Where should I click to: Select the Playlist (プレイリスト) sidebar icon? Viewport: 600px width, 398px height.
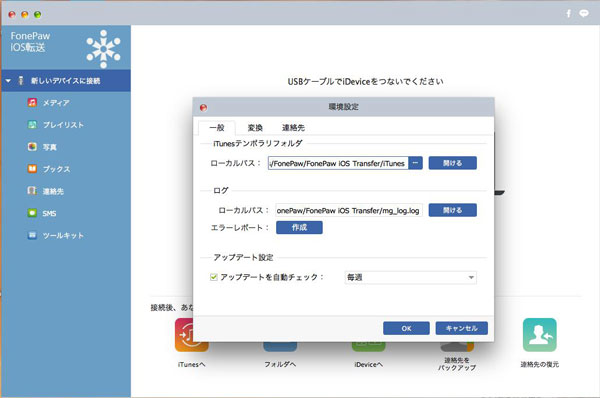tap(32, 125)
